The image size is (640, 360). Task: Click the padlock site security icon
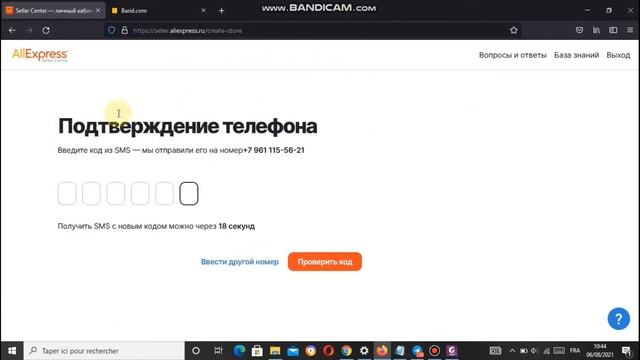tap(124, 30)
